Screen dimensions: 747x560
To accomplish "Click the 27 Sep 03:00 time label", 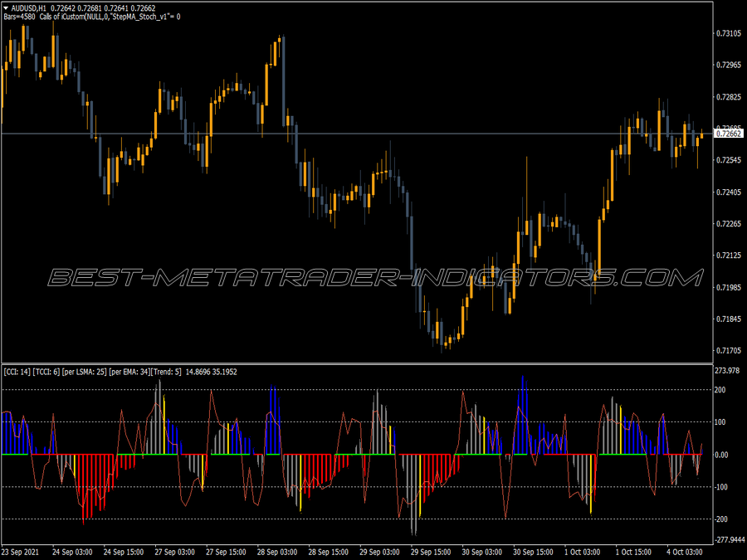I will coord(174,553).
